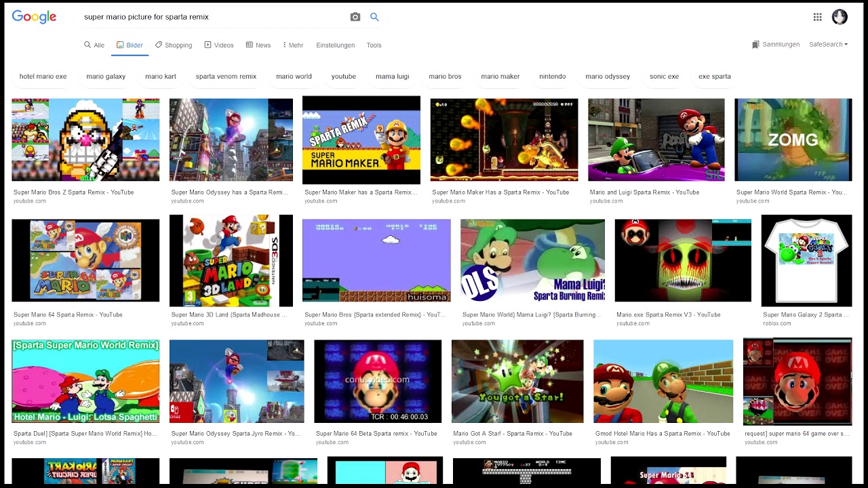
Task: Select the 'mario galaxy' suggestion chip
Action: click(106, 77)
